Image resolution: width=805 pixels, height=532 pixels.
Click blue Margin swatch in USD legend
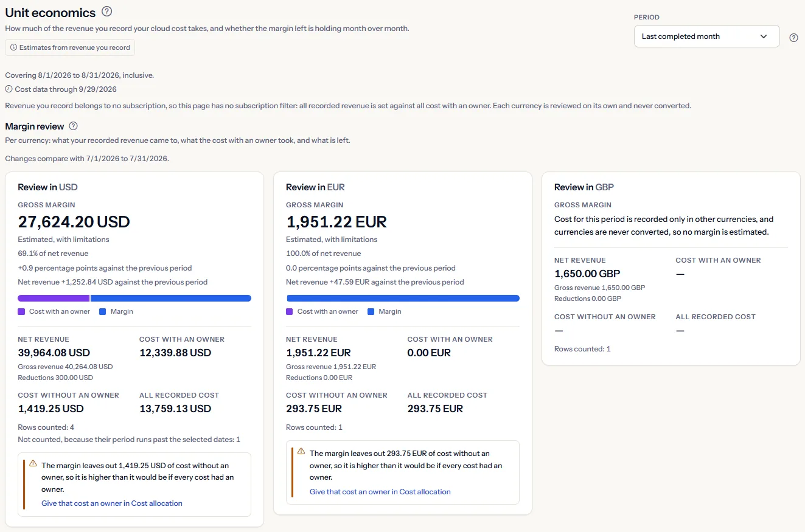103,312
